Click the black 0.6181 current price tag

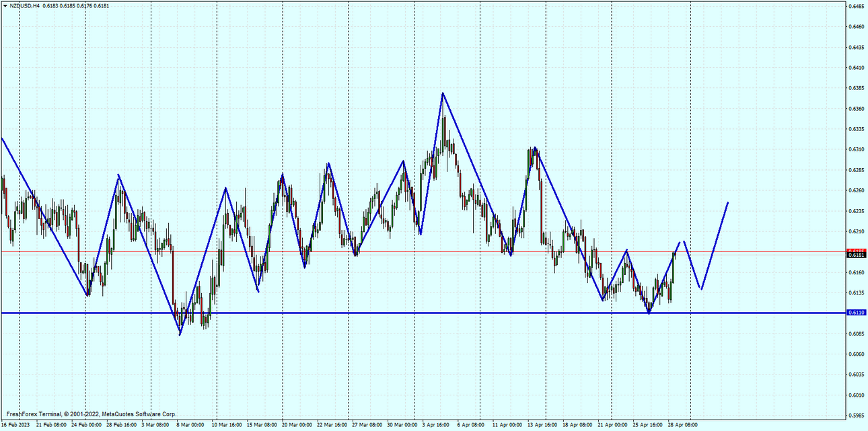point(856,256)
